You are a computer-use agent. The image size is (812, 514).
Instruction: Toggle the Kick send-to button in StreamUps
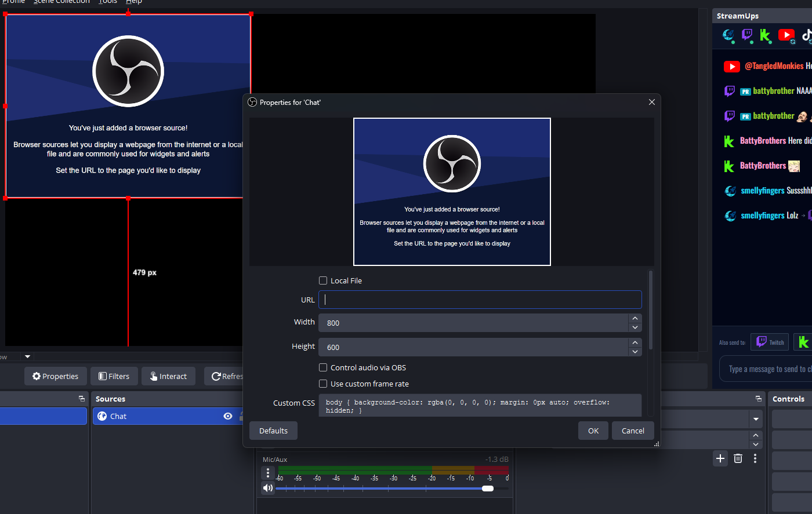[x=803, y=342]
